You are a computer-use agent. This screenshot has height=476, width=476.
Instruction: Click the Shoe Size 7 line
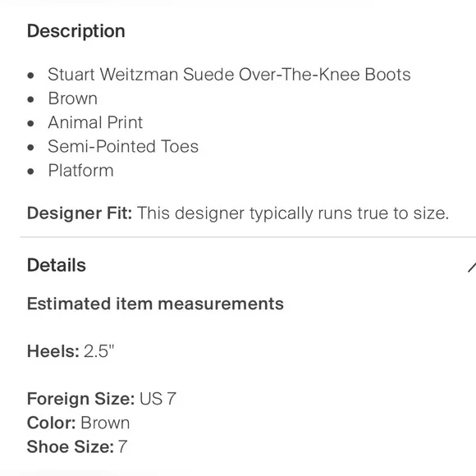[x=77, y=446]
